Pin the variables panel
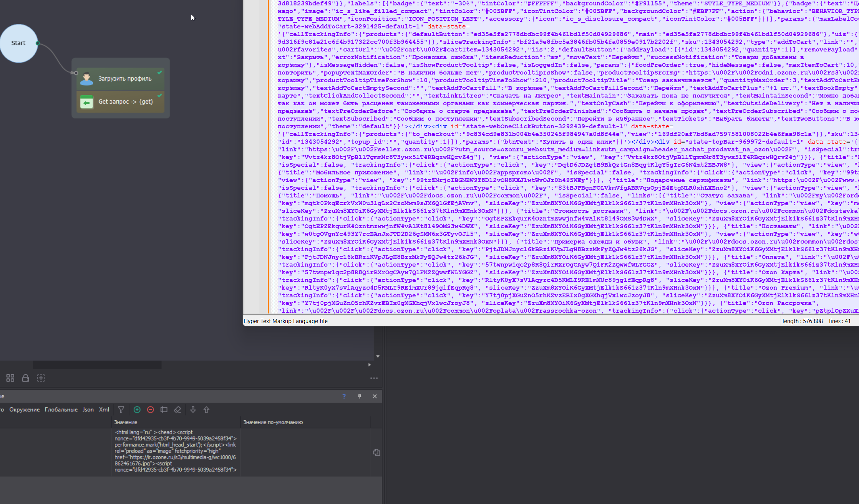This screenshot has height=504, width=859. pos(360,396)
